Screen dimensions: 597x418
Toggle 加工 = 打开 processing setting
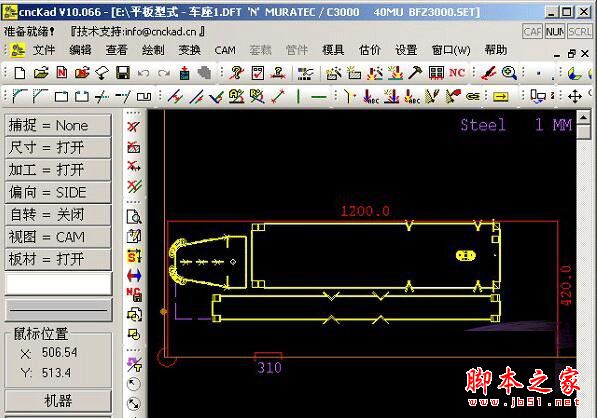(58, 170)
